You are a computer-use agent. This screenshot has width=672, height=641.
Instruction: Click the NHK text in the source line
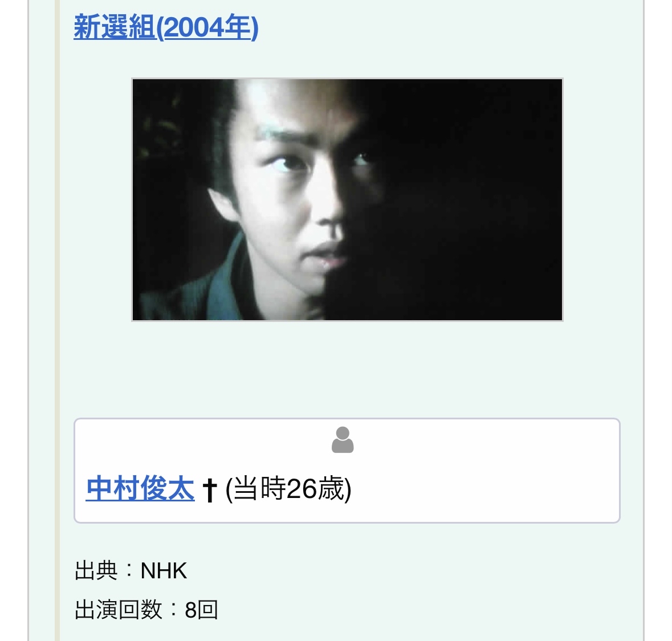tap(164, 571)
